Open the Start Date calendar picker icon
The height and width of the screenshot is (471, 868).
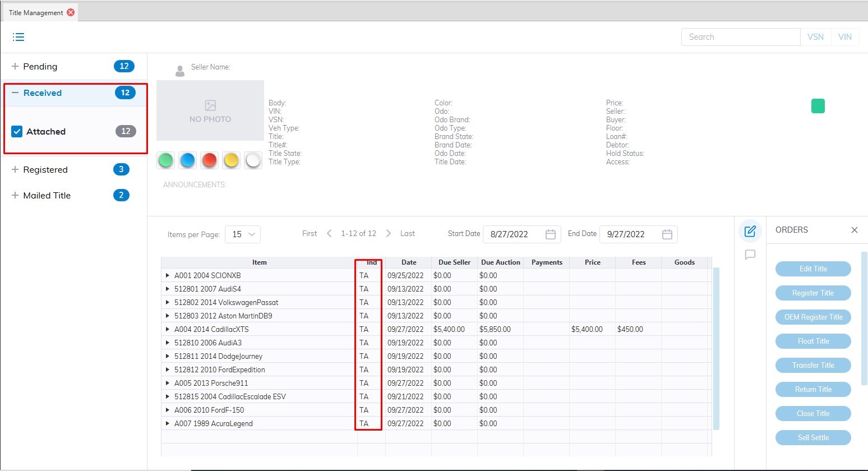[550, 234]
